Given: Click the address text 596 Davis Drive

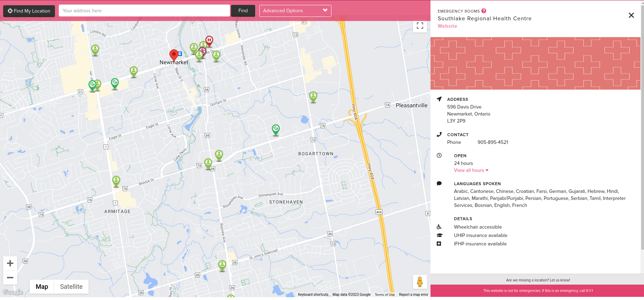Looking at the screenshot, I should [464, 107].
